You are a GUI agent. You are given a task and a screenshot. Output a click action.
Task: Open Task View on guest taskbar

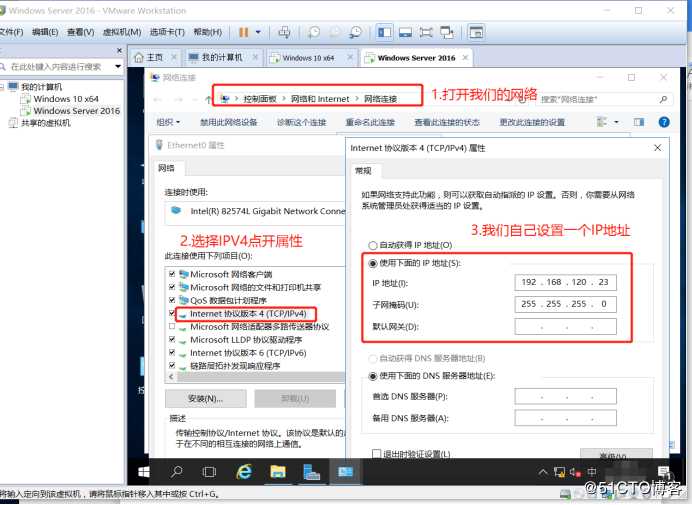tap(209, 472)
